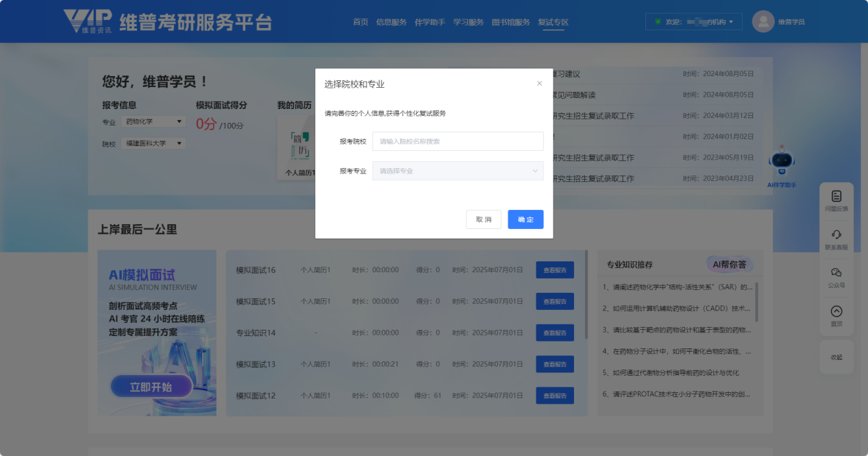Expand the 欢迎 institution dropdown in header
Image resolution: width=868 pixels, height=456 pixels.
tap(693, 22)
